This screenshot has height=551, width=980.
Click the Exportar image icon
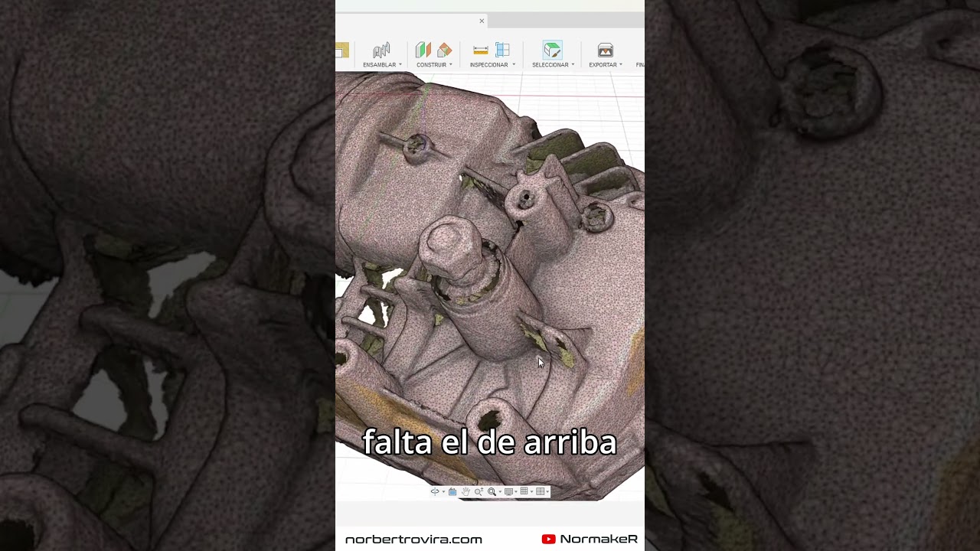[606, 51]
